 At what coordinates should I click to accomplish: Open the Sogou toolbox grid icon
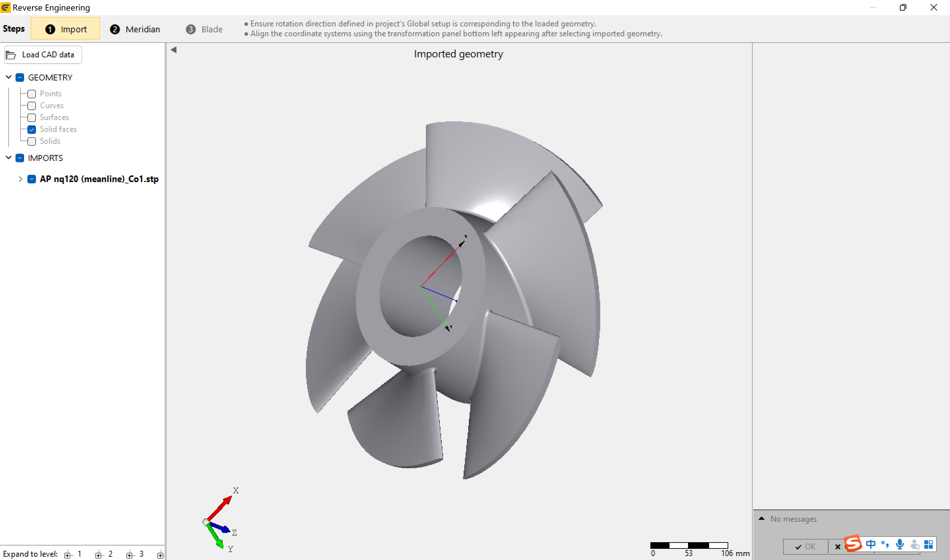coord(929,544)
